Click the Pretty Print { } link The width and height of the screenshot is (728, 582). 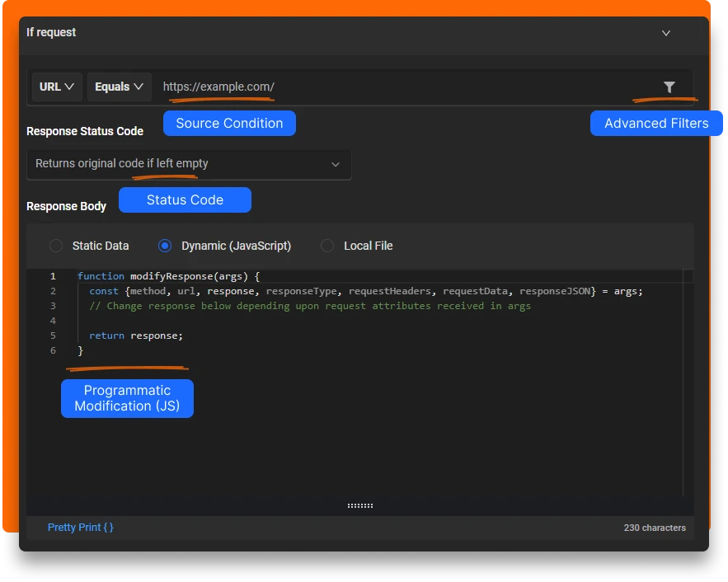pyautogui.click(x=80, y=528)
